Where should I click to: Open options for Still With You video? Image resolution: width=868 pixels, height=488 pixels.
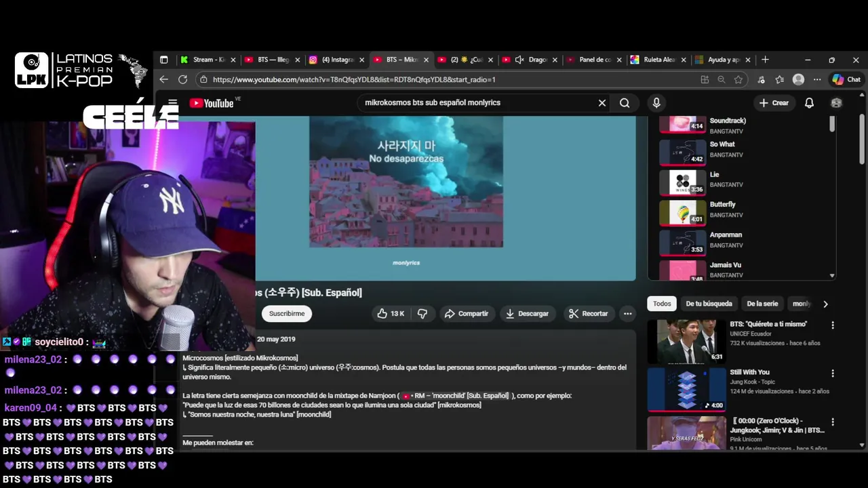pyautogui.click(x=833, y=373)
